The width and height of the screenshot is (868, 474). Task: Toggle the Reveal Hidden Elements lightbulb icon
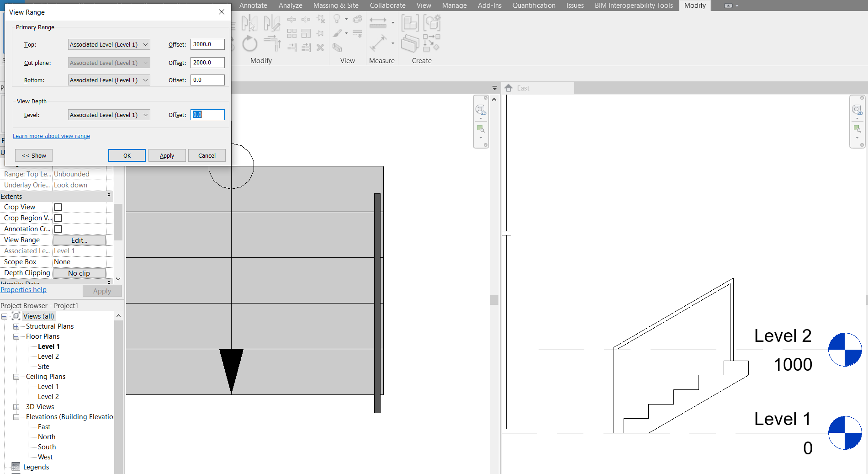coord(337,19)
